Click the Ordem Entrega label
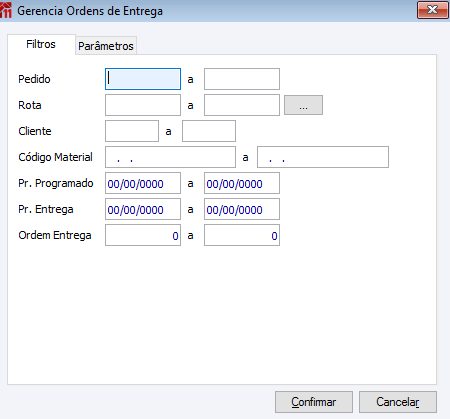 pos(55,235)
